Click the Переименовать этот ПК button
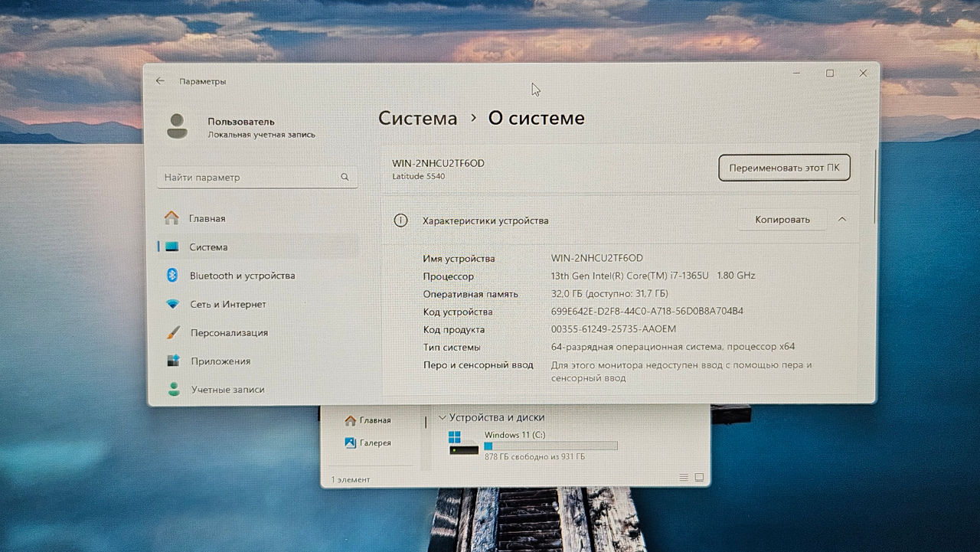 (x=784, y=168)
